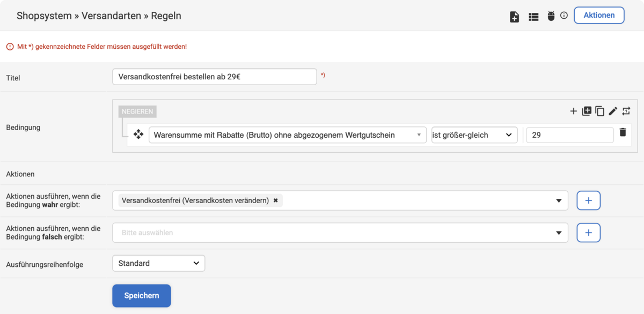This screenshot has width=644, height=314.
Task: Open the Ausführungsreihenfolge Standard dropdown
Action: (159, 263)
